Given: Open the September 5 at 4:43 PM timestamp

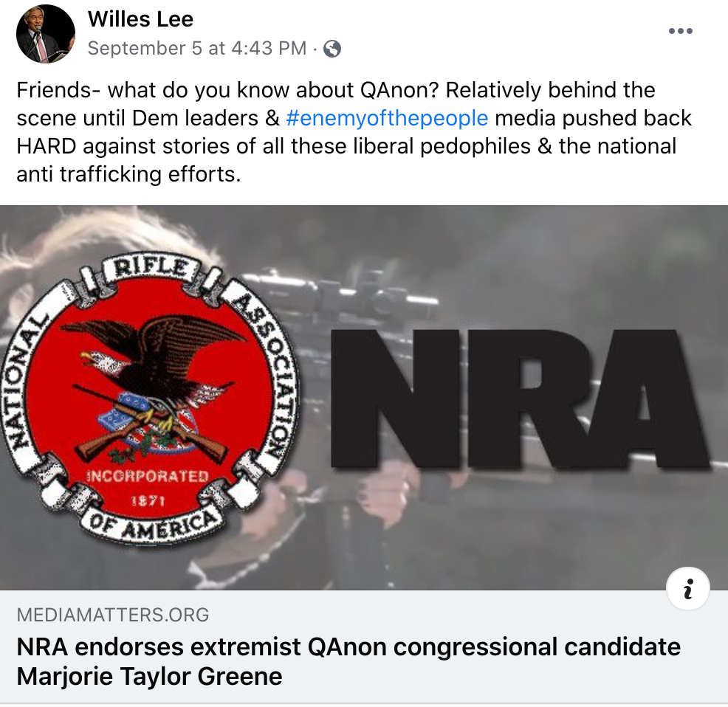Looking at the screenshot, I should tap(197, 48).
